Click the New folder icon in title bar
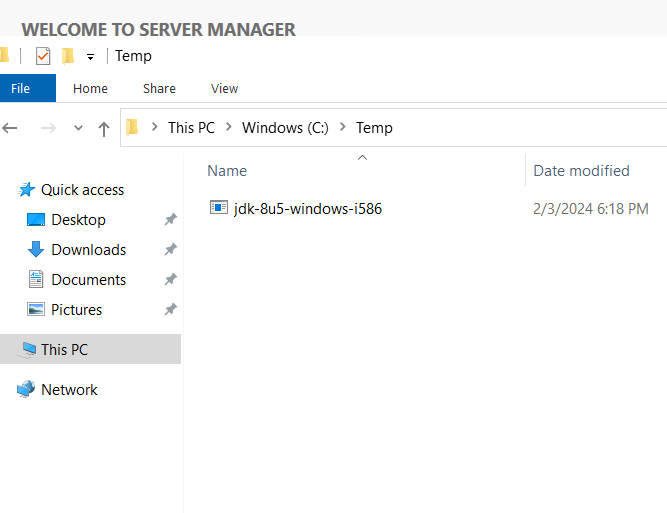The height and width of the screenshot is (513, 667). tap(68, 56)
